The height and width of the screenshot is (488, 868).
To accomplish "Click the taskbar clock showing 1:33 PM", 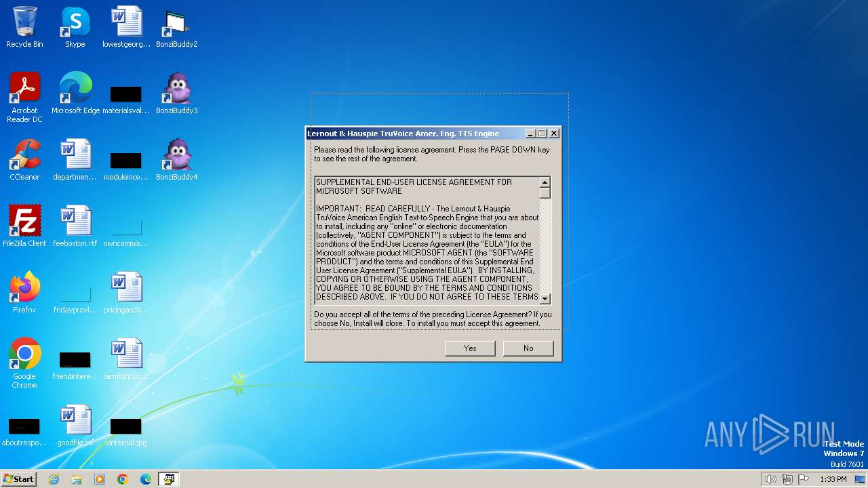I will pyautogui.click(x=833, y=479).
